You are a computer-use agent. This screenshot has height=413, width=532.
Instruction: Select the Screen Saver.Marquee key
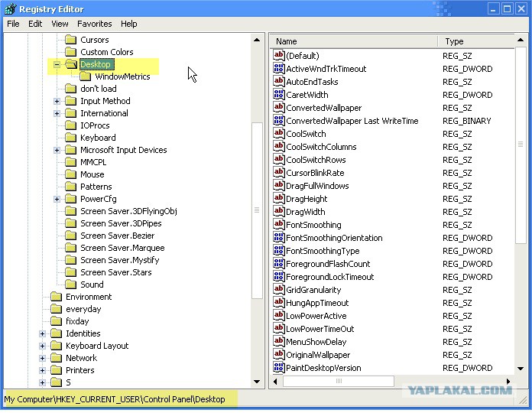[122, 248]
